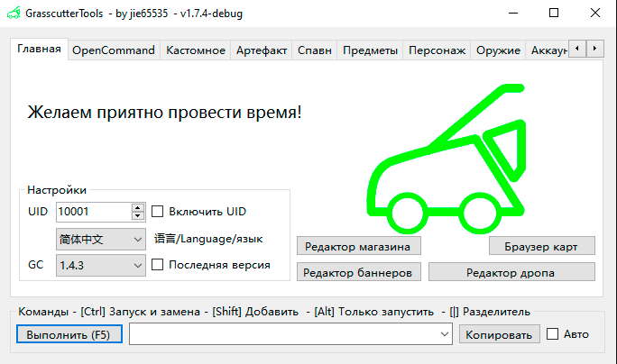This screenshot has width=617, height=364.
Task: Click the Копировать button
Action: coord(499,334)
